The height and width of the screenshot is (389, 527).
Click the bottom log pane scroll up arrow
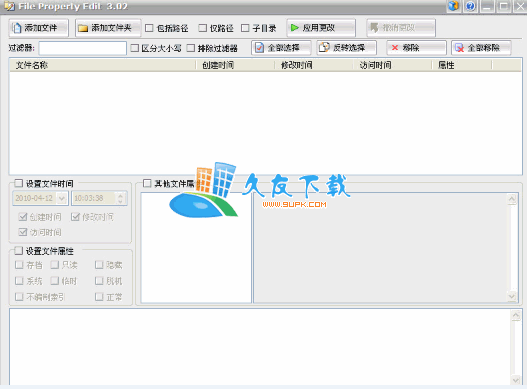(516, 315)
